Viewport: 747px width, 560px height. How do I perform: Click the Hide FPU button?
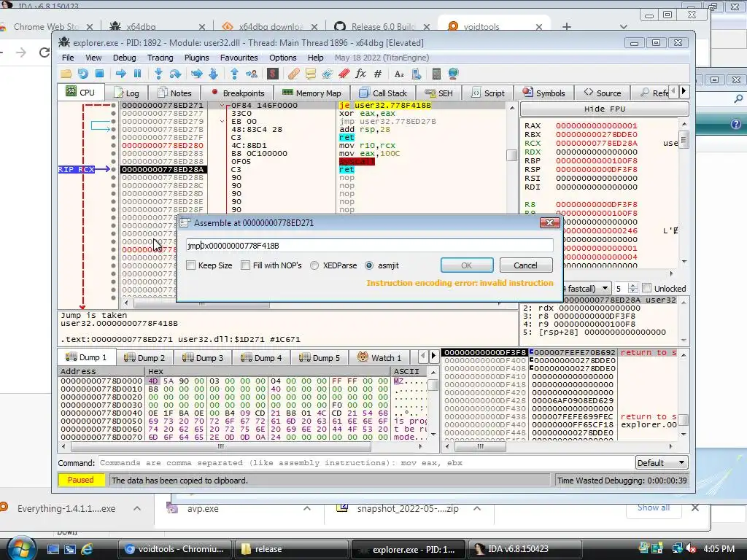[605, 109]
